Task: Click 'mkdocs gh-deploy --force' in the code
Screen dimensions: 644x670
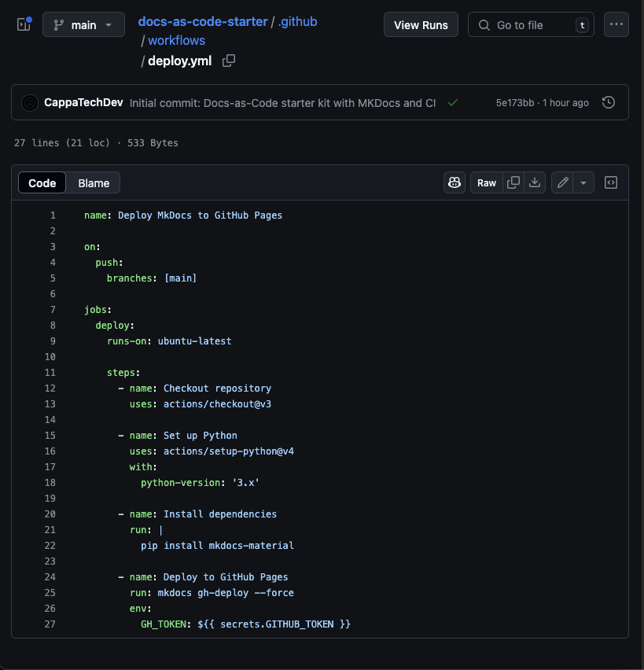Action: (x=226, y=593)
